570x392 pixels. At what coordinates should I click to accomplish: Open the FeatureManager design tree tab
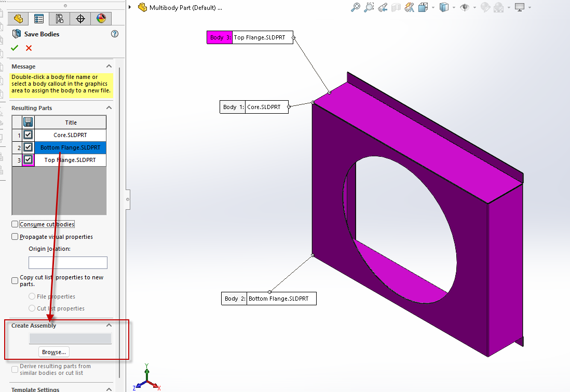coord(19,18)
